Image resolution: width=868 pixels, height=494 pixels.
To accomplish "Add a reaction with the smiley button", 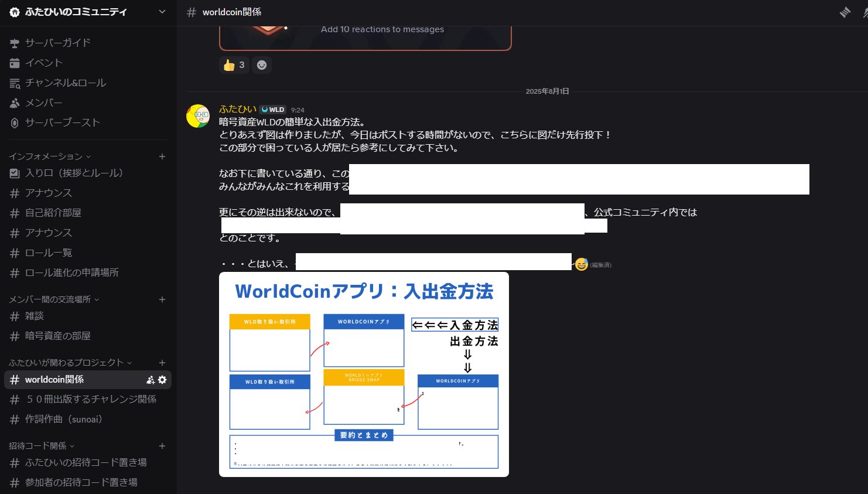I will 262,65.
